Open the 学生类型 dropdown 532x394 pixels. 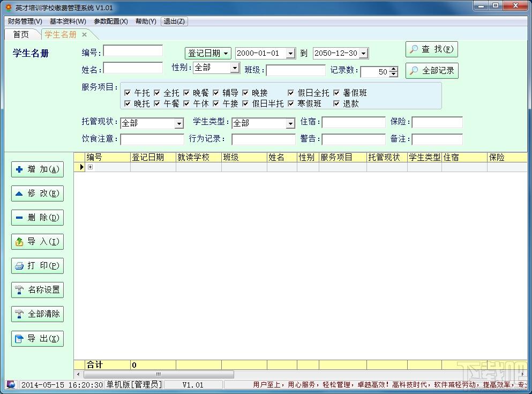click(x=290, y=123)
